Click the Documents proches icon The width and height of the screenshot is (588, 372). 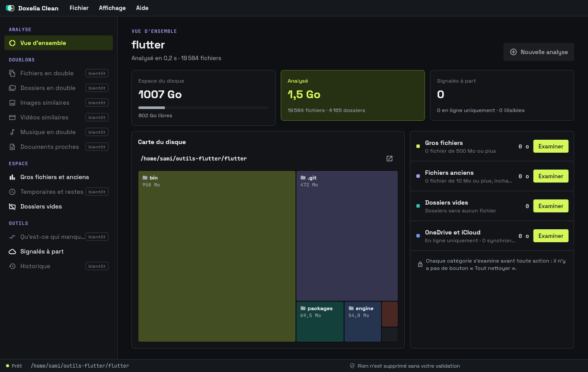point(13,147)
